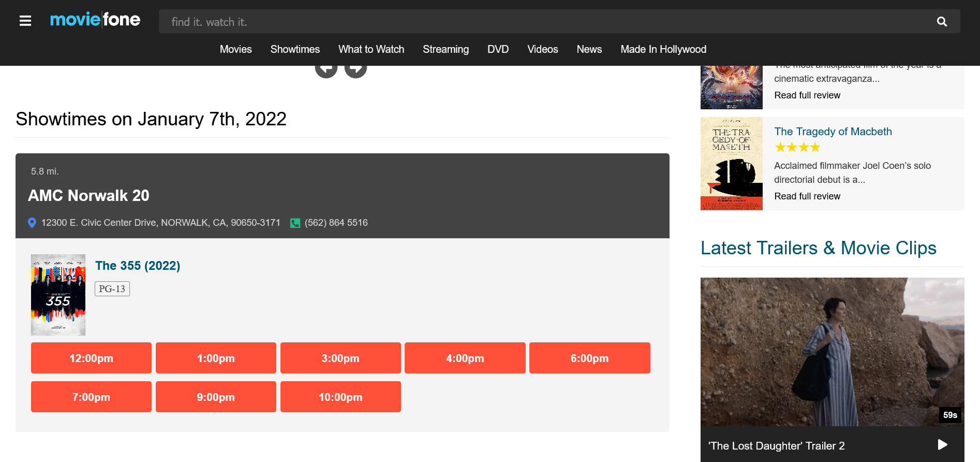This screenshot has height=462, width=980.
Task: Open the Showtimes menu
Action: coord(295,49)
